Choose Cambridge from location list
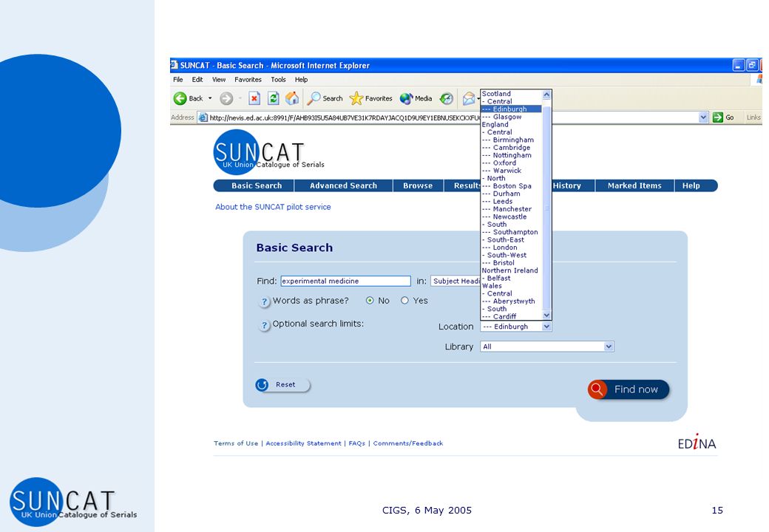The height and width of the screenshot is (532, 769). coord(512,148)
